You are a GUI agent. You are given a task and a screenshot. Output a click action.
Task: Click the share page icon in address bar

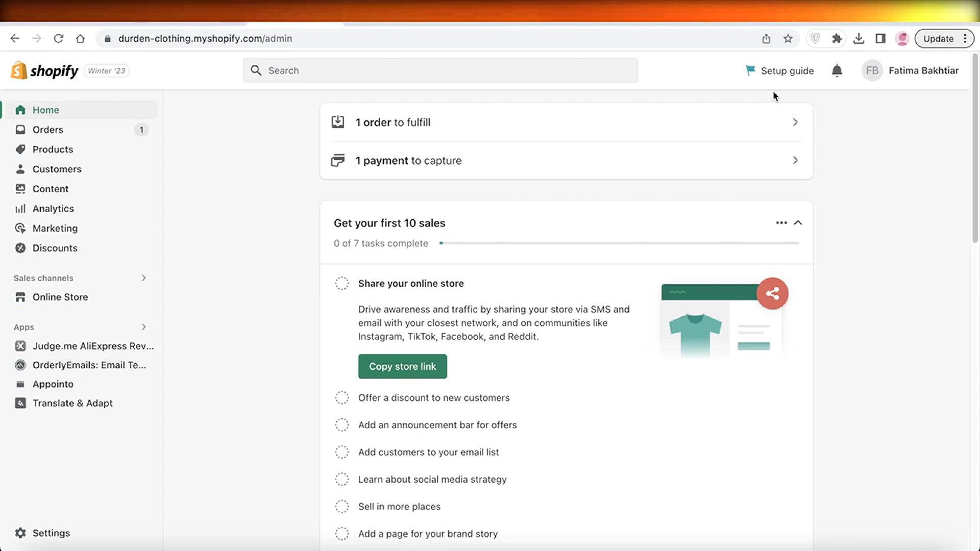tap(766, 38)
